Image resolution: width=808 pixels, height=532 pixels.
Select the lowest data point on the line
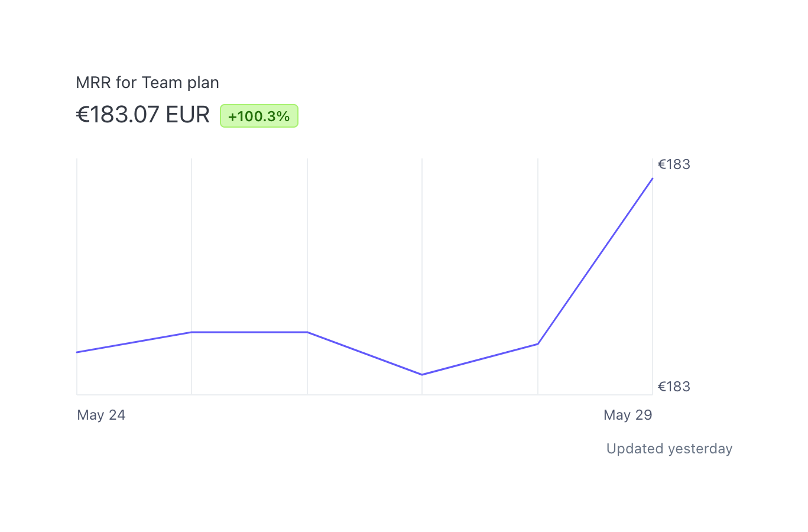click(422, 374)
